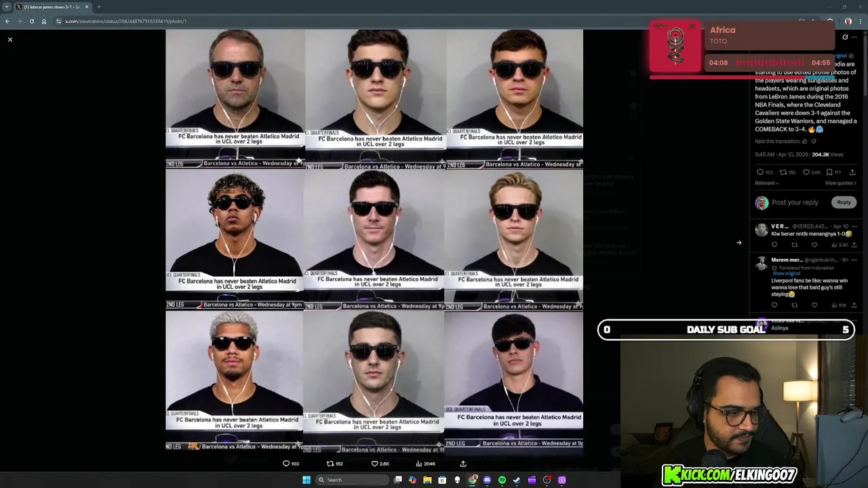
Task: Click Show original on translated reply
Action: [x=787, y=274]
